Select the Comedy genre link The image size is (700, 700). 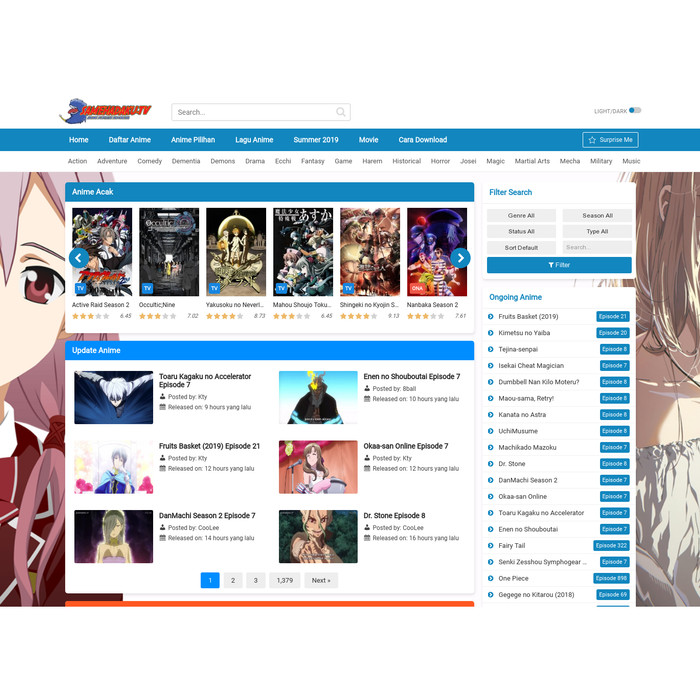150,161
